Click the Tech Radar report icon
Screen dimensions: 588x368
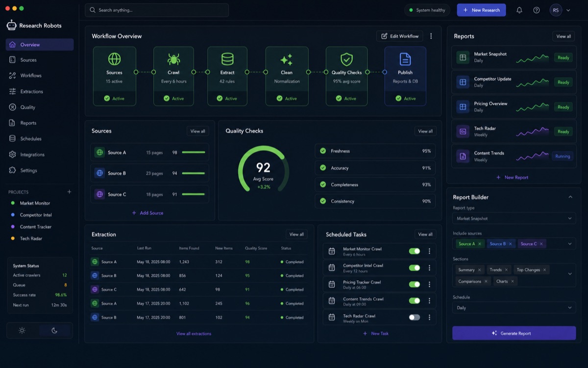(x=463, y=131)
